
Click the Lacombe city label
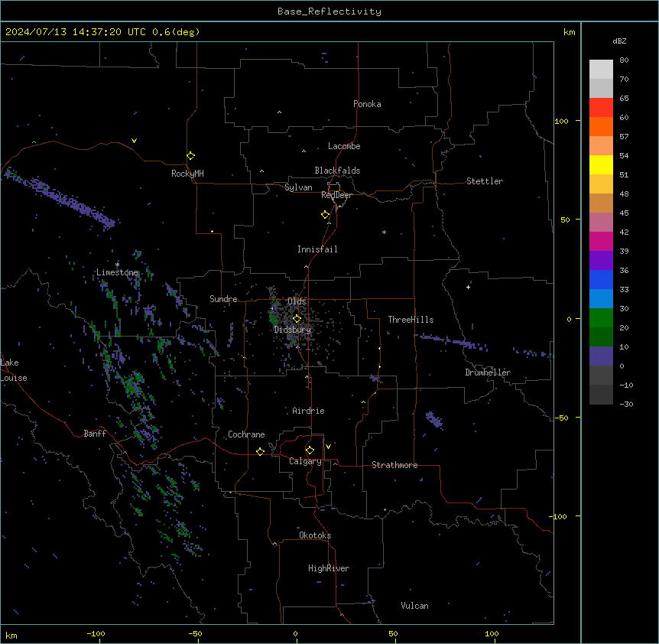point(344,146)
